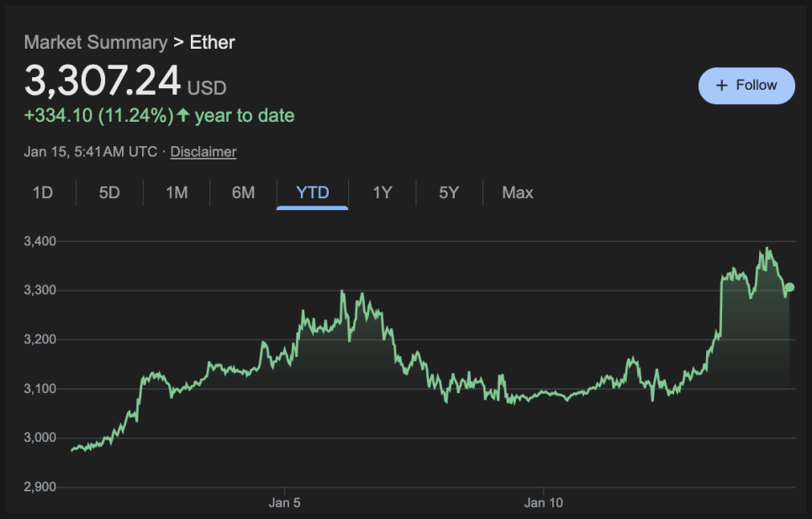The width and height of the screenshot is (812, 519).
Task: Click the Ether breadcrumb title
Action: click(x=213, y=42)
